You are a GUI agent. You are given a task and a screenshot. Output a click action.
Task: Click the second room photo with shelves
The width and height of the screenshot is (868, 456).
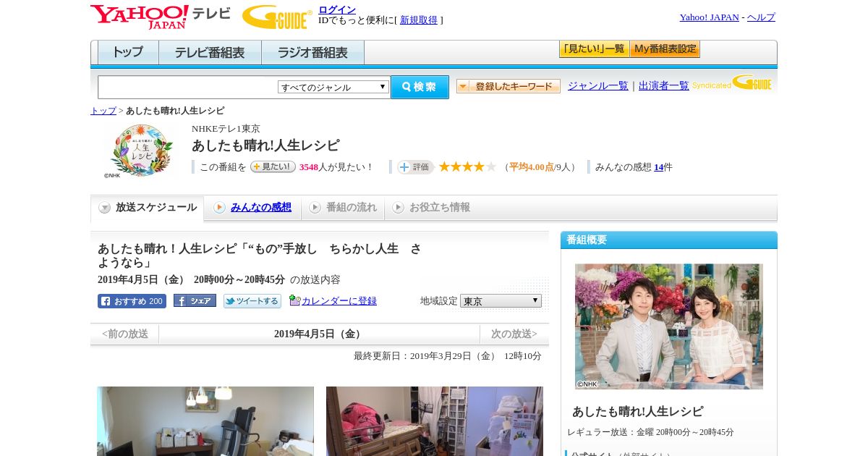[x=435, y=421]
